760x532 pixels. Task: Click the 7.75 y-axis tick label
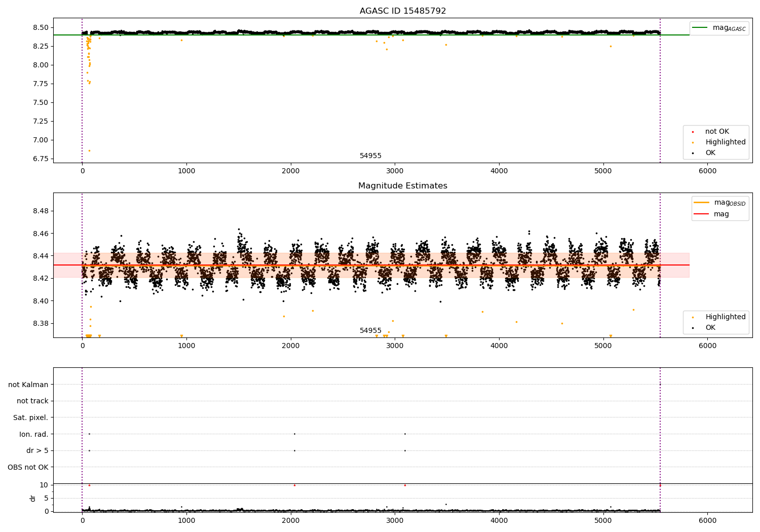[41, 84]
